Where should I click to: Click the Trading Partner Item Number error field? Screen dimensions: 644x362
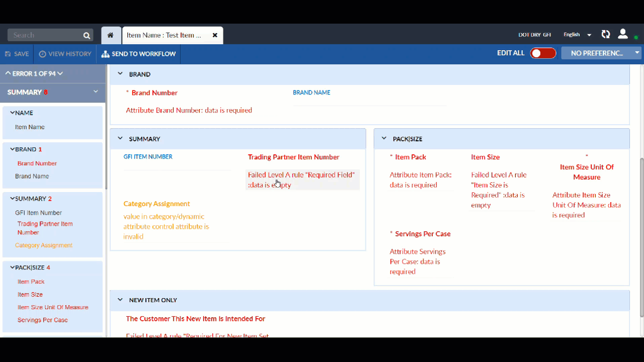(x=302, y=180)
